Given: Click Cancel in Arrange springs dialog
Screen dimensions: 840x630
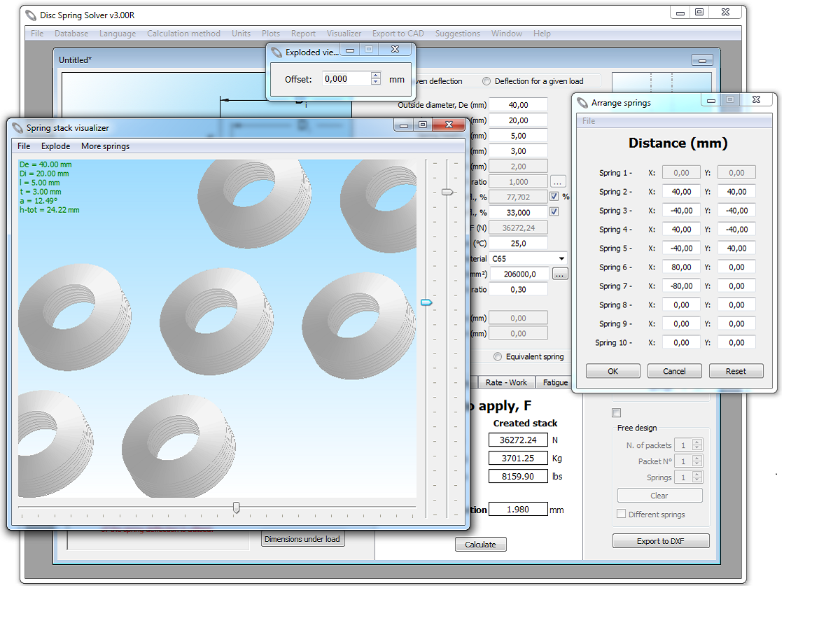Looking at the screenshot, I should tap(674, 371).
